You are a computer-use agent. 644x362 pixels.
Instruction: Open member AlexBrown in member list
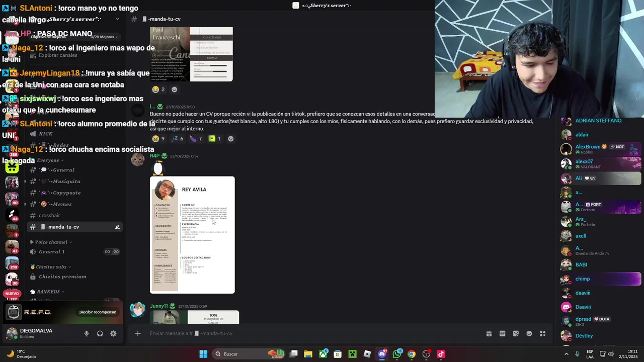click(601, 149)
